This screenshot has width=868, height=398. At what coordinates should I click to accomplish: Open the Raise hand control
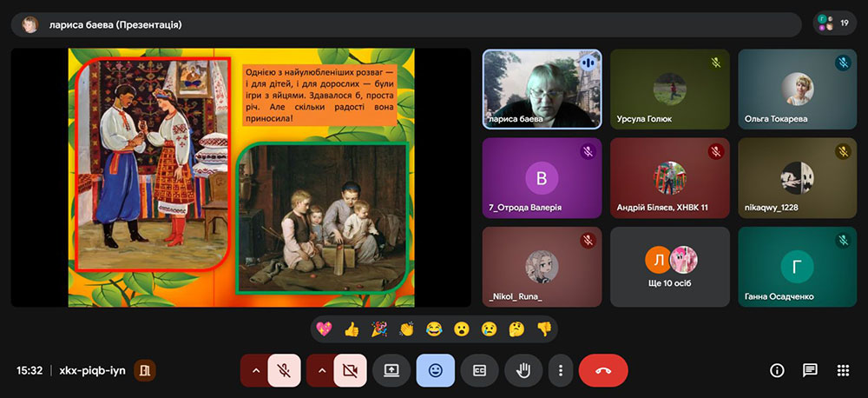click(523, 370)
